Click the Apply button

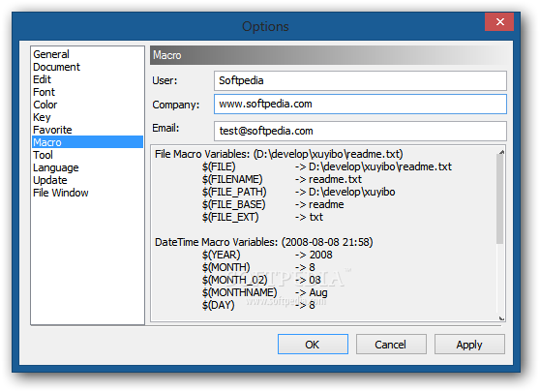pyautogui.click(x=469, y=345)
